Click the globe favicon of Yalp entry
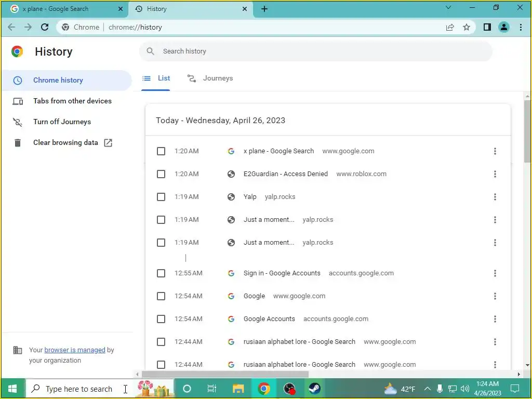 coord(231,197)
